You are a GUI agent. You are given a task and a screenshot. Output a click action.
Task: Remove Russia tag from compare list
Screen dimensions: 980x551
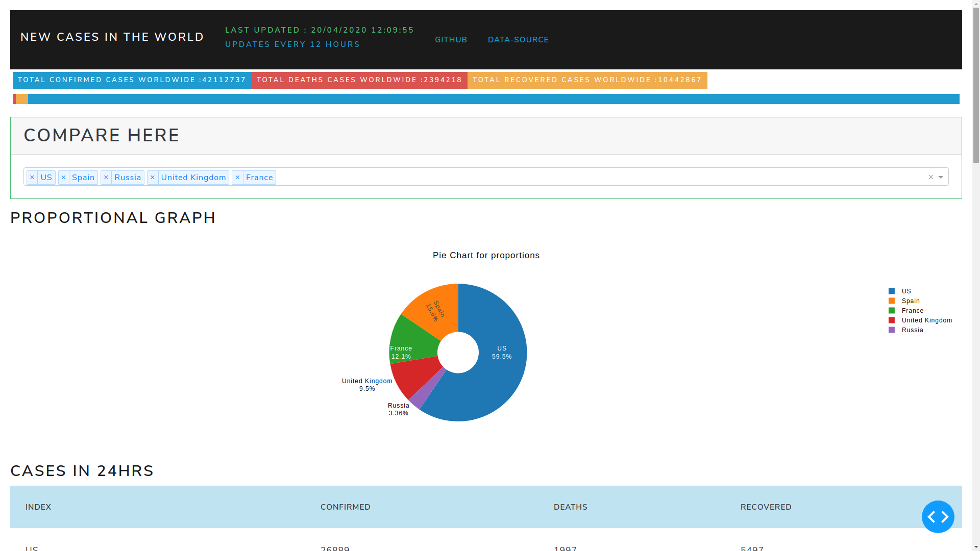(x=106, y=178)
